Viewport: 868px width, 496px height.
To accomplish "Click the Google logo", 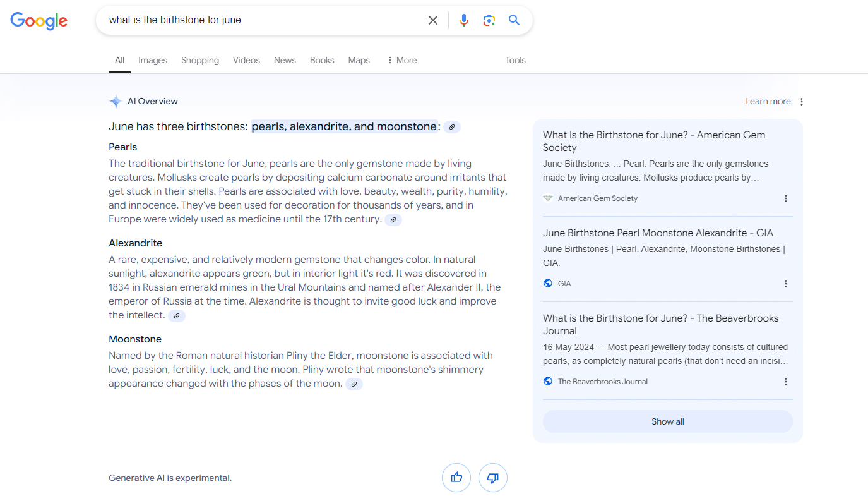I will click(39, 21).
